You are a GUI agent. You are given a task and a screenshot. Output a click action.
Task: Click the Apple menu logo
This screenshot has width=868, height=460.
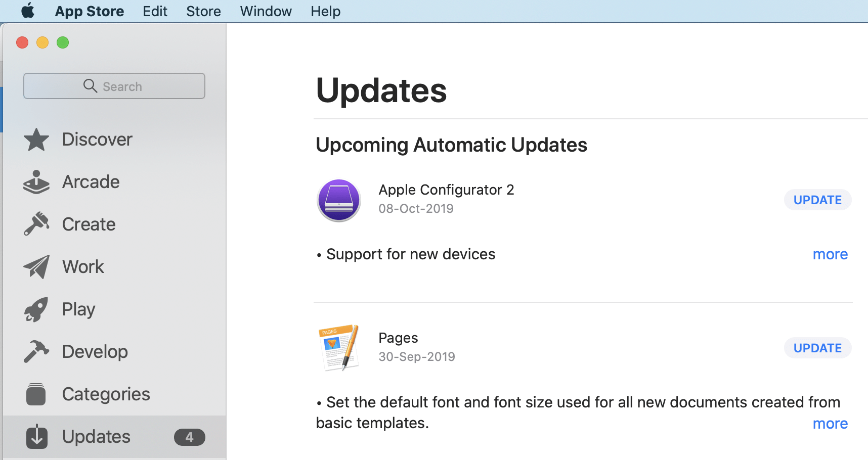(x=28, y=11)
